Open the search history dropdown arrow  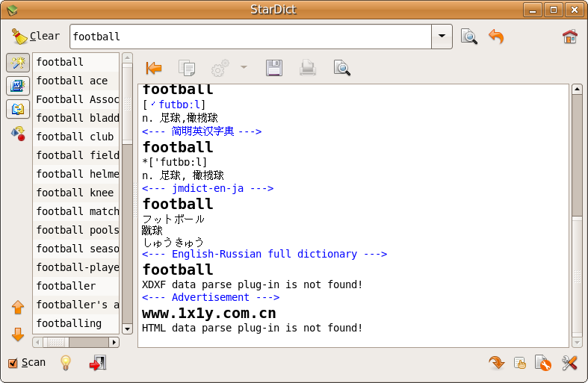tap(442, 37)
